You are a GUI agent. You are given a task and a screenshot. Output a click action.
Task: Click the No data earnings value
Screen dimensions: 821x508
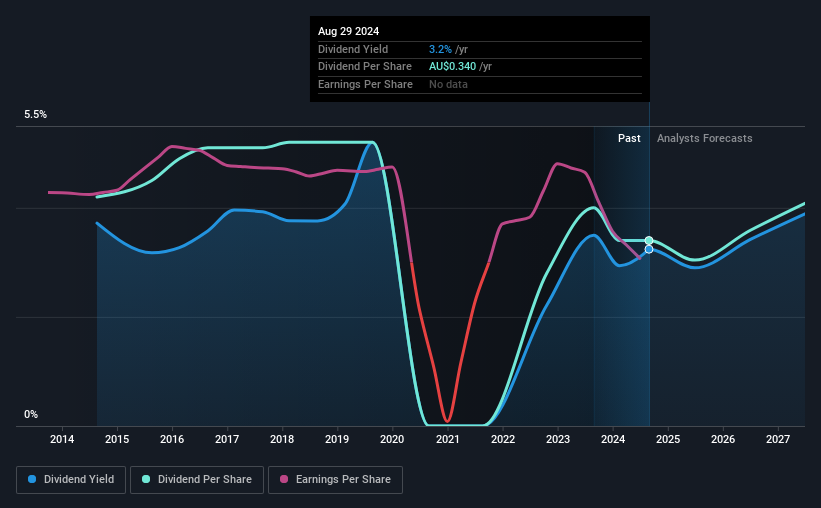(x=448, y=84)
